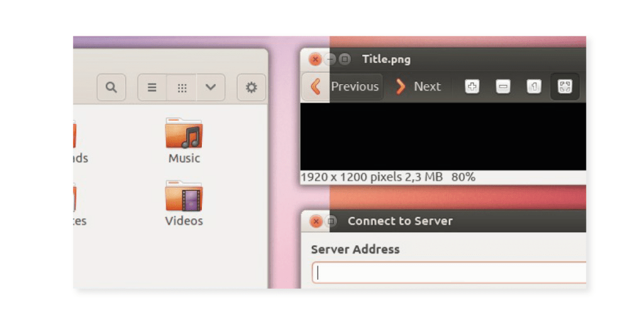Open the view options dropdown arrow
The width and height of the screenshot is (644, 322).
point(211,87)
